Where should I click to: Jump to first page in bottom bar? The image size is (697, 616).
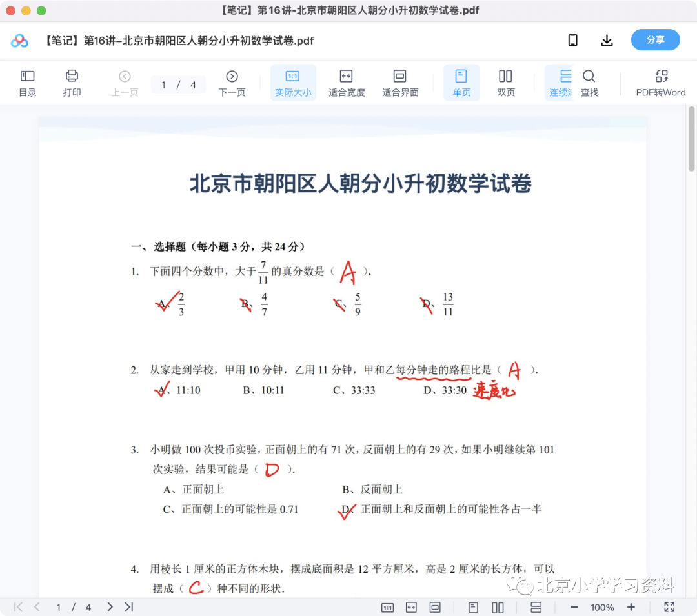[x=18, y=607]
